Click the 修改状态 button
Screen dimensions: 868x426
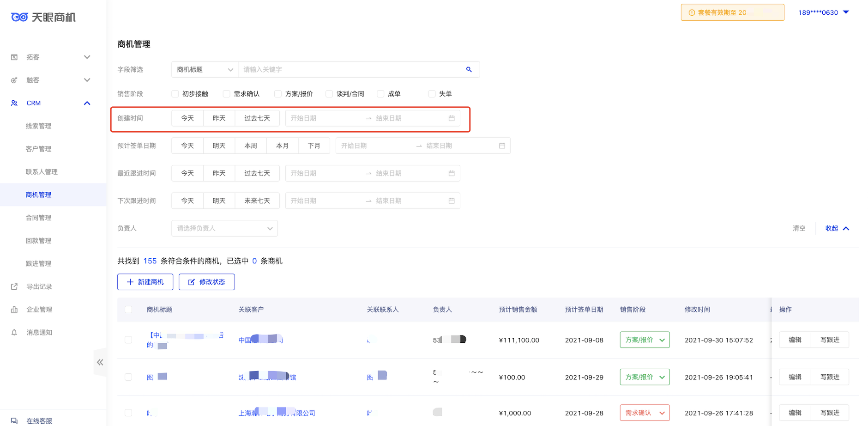(206, 282)
